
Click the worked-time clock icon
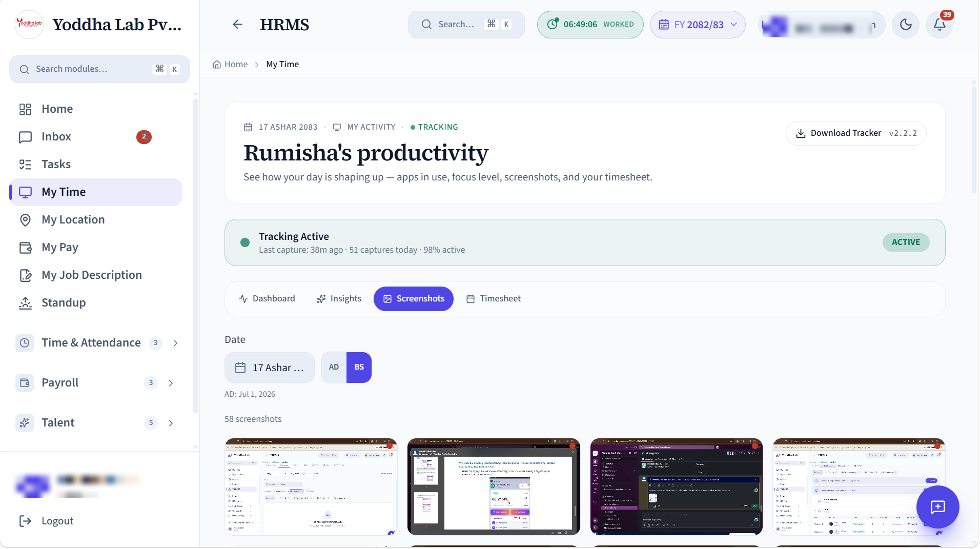pyautogui.click(x=553, y=24)
